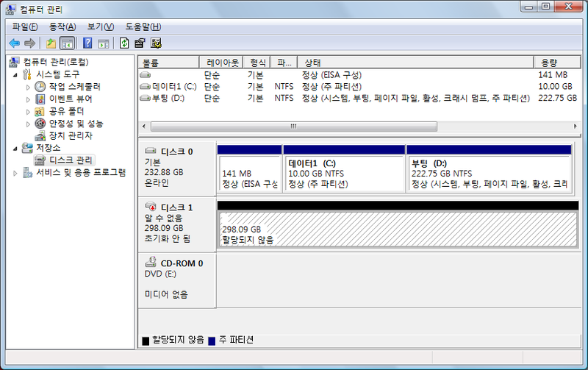Toggle the Show/Hide Action Pane button
Screen dimensions: 588x370
click(x=104, y=43)
